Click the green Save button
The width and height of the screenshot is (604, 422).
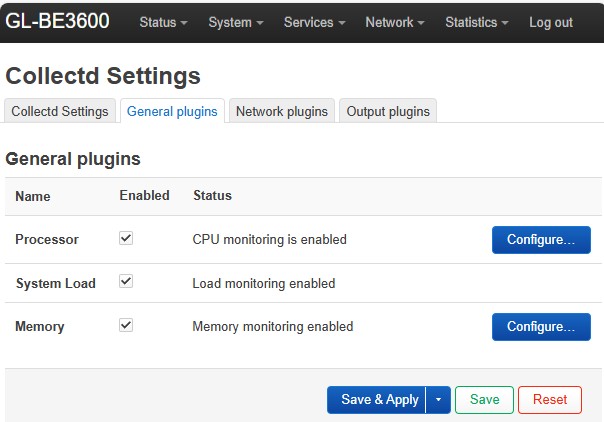[484, 400]
